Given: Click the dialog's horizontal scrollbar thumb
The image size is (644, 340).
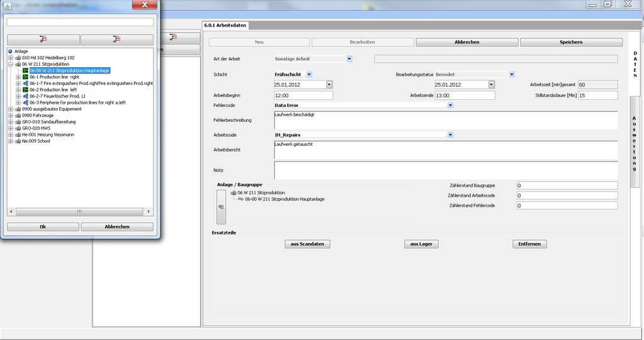Looking at the screenshot, I should point(79,212).
